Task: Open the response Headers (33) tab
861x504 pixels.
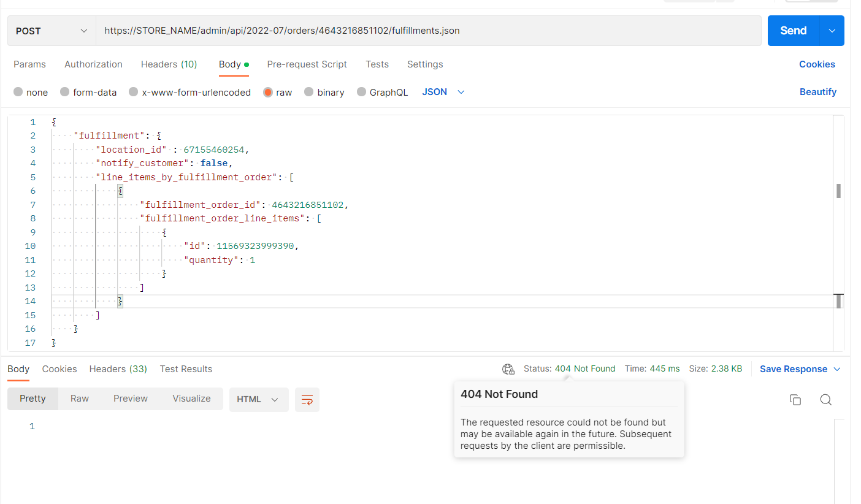Action: pyautogui.click(x=118, y=369)
